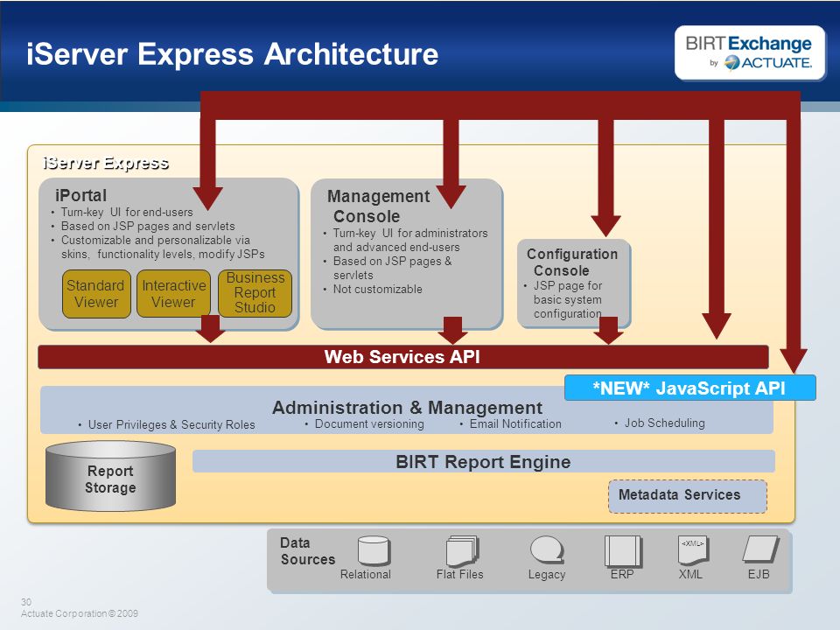Click "Not customizable" bullet
Screen dimensions: 840x630
(x=378, y=290)
